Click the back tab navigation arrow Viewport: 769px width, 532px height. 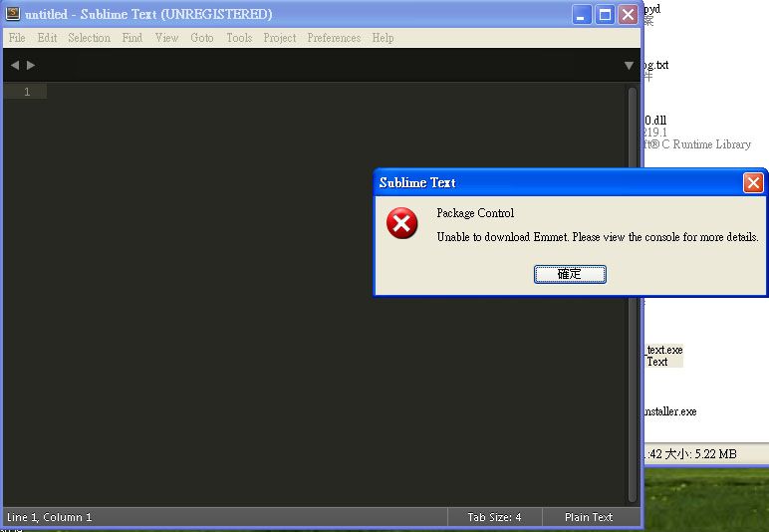(x=15, y=65)
